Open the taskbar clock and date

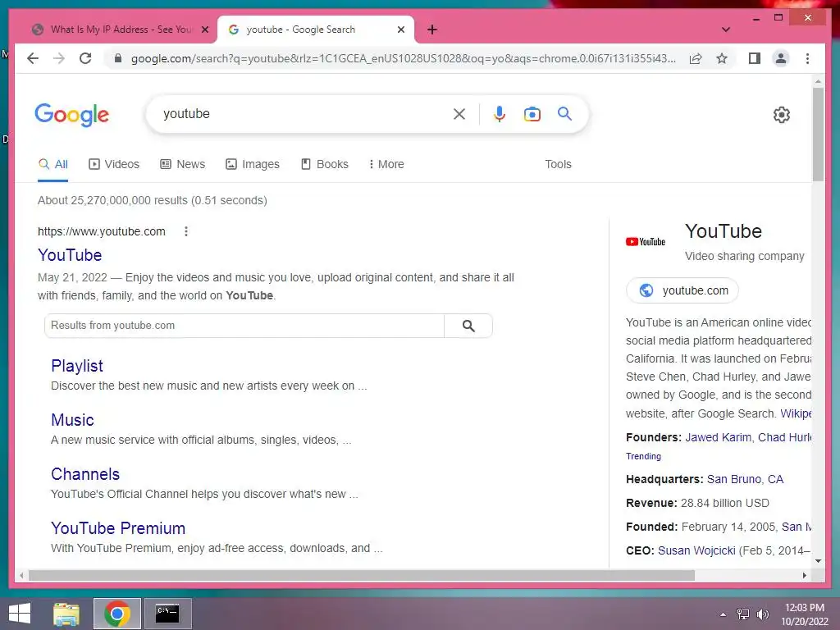[x=805, y=614]
